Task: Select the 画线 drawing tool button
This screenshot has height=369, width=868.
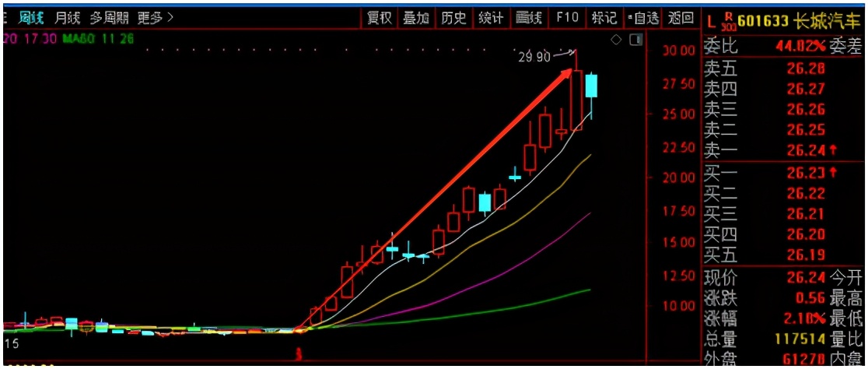Action: coord(528,18)
